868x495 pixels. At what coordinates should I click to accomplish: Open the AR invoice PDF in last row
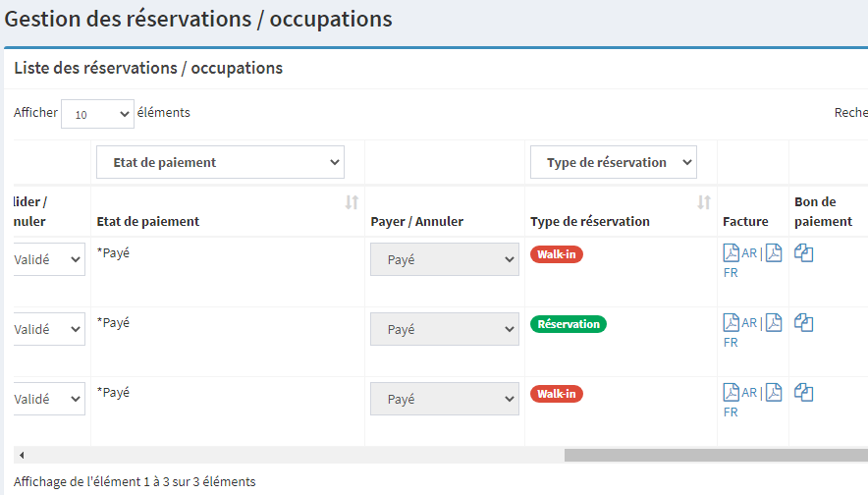732,393
